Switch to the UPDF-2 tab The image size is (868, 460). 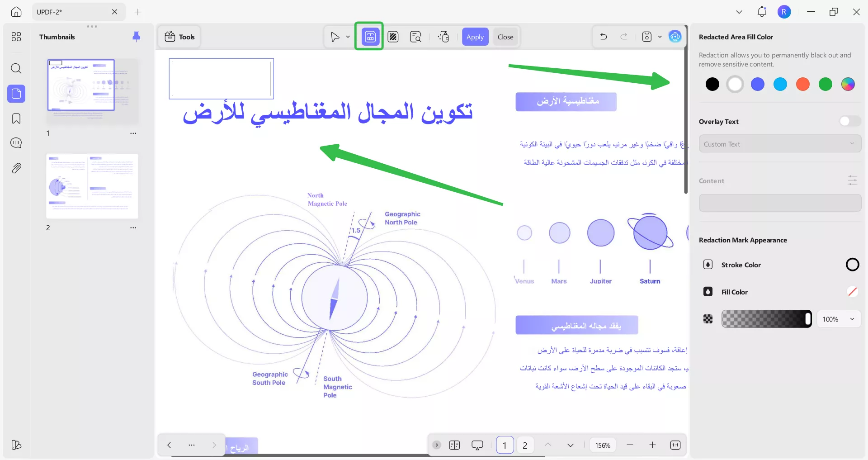pos(68,12)
